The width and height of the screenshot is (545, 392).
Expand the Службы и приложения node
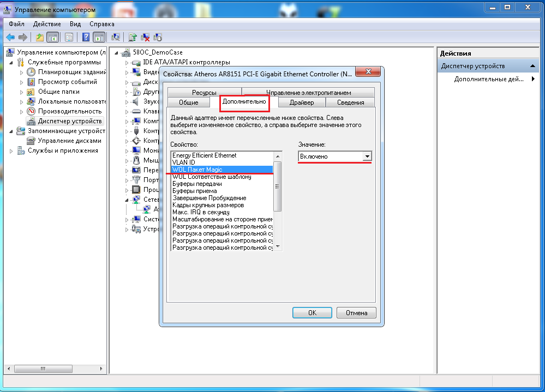[11, 150]
